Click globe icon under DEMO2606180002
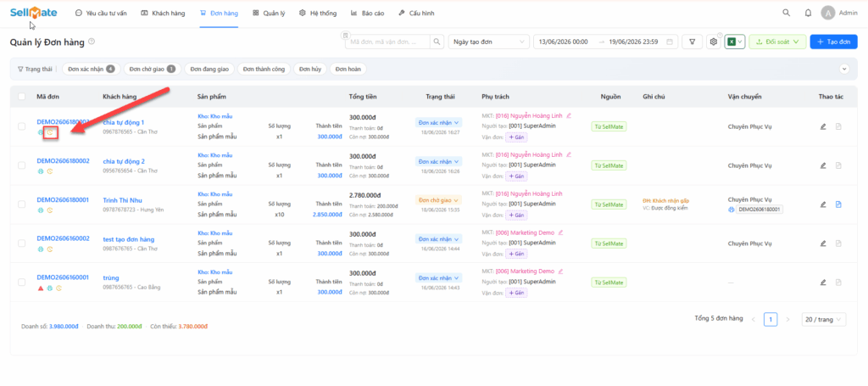 coord(41,171)
